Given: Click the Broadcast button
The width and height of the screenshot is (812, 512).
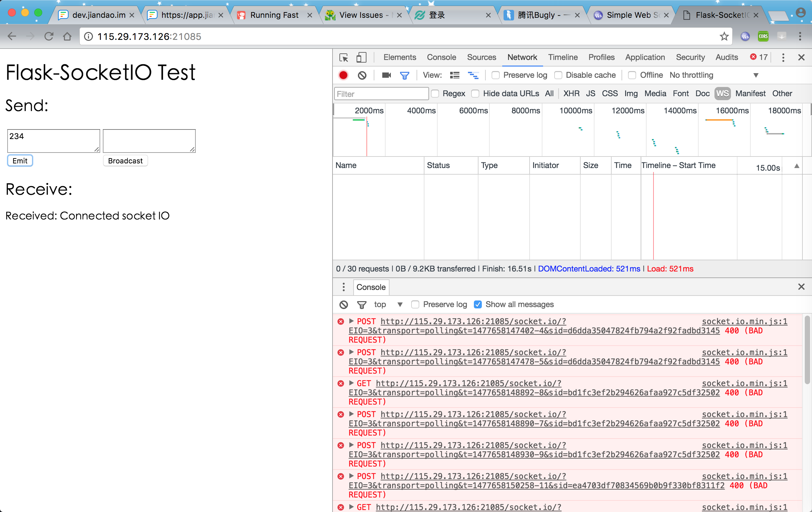Looking at the screenshot, I should click(125, 161).
